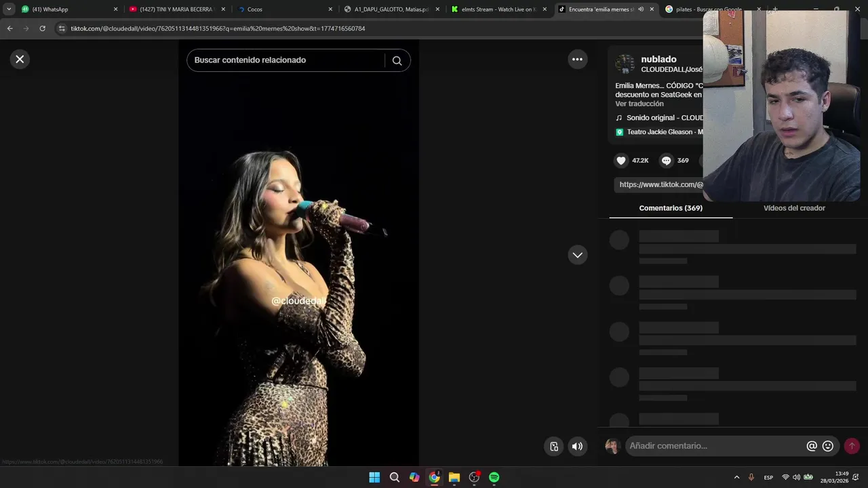The width and height of the screenshot is (868, 488).
Task: Open Spotify from the taskbar
Action: (494, 477)
